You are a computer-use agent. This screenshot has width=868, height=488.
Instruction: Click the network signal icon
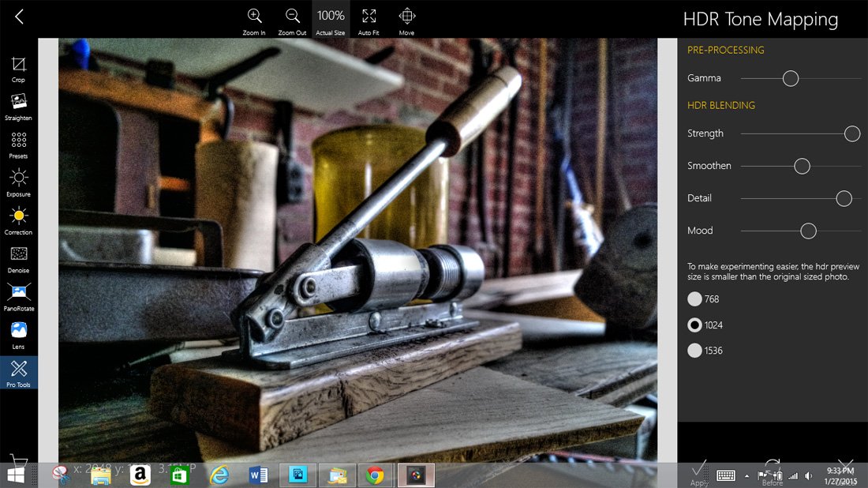click(x=793, y=476)
